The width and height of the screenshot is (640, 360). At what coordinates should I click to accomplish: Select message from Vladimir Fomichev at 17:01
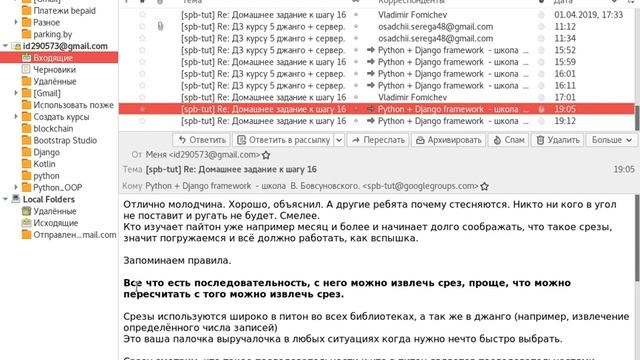(377, 98)
